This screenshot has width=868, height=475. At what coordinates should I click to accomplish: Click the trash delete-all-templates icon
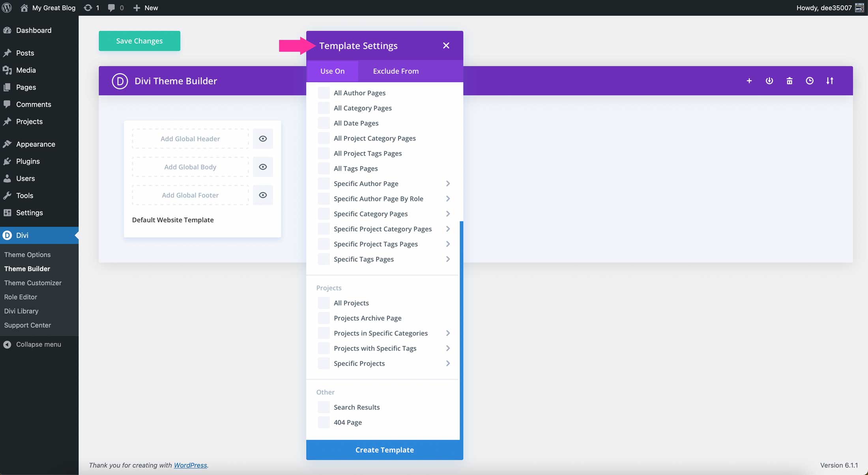[789, 81]
